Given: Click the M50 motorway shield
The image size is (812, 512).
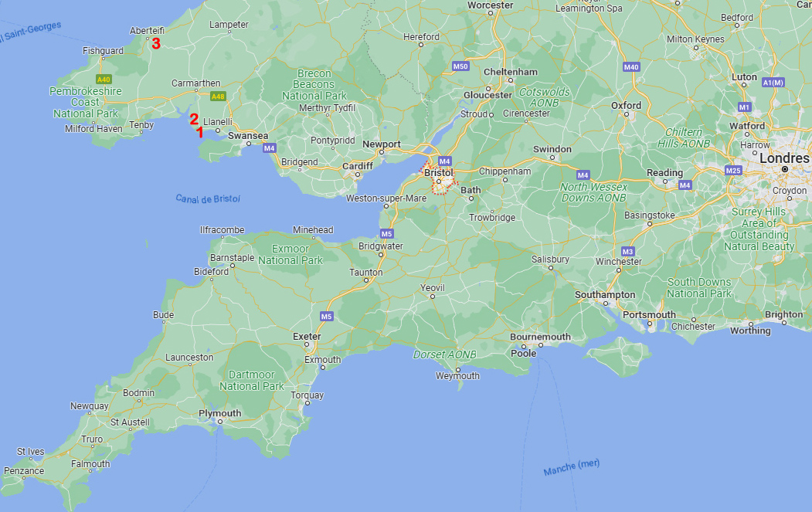Looking at the screenshot, I should click(x=460, y=66).
